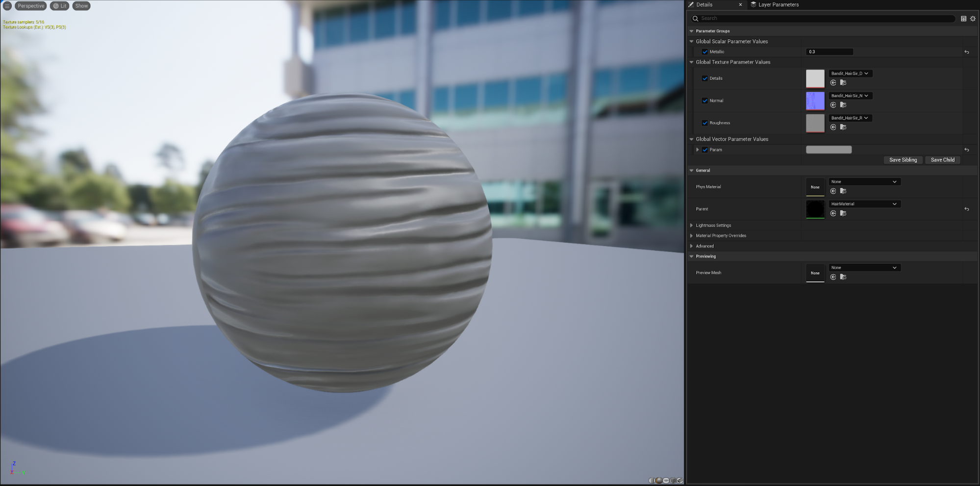
Task: Reset Metallic value to default
Action: point(966,52)
